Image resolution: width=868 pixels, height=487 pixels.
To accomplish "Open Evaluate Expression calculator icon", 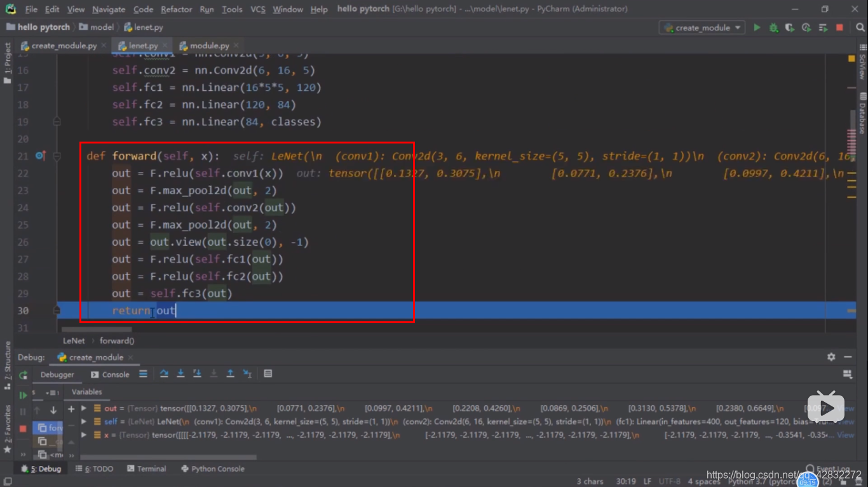I will tap(268, 374).
